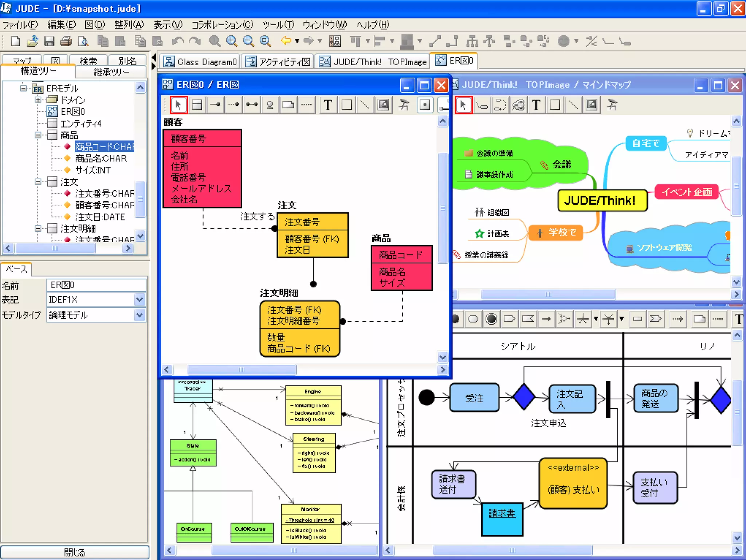Toggle the selection arrow in mindmap toolbar
The image size is (746, 560).
[x=463, y=105]
